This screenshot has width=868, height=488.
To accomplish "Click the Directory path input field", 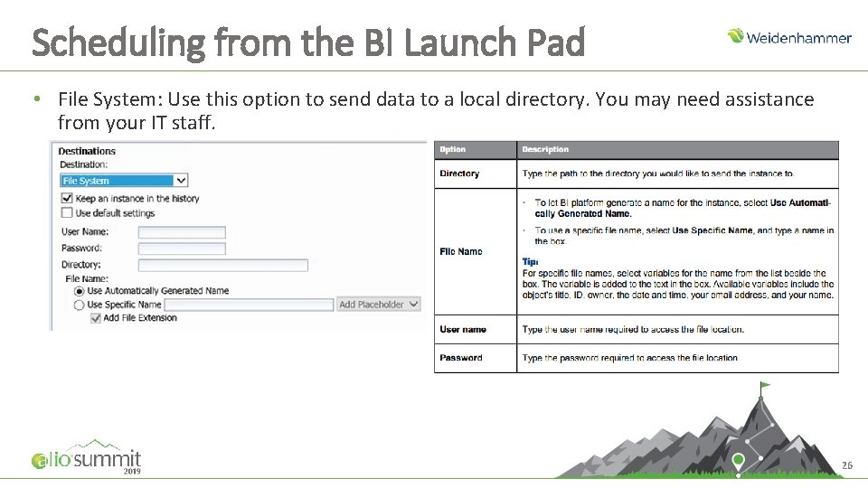I will pyautogui.click(x=223, y=265).
